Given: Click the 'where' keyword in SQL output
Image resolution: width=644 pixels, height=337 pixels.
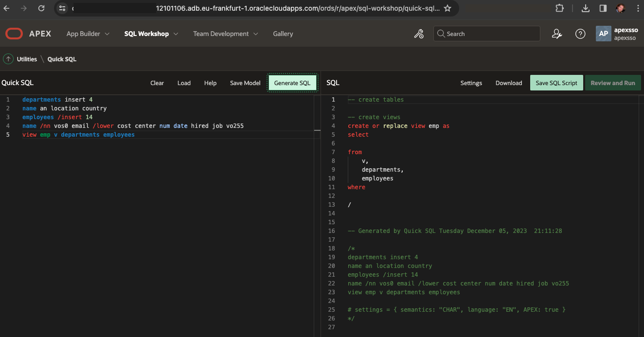Looking at the screenshot, I should point(357,187).
